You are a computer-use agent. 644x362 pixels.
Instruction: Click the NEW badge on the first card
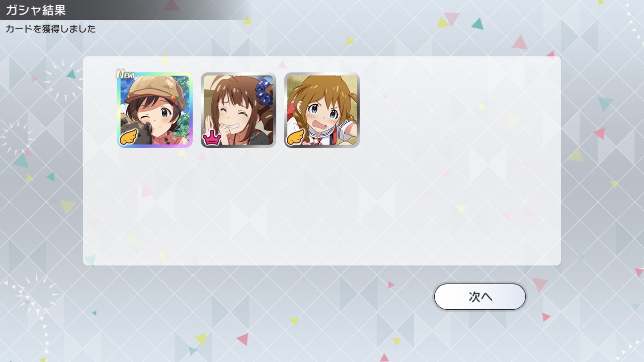pos(125,74)
